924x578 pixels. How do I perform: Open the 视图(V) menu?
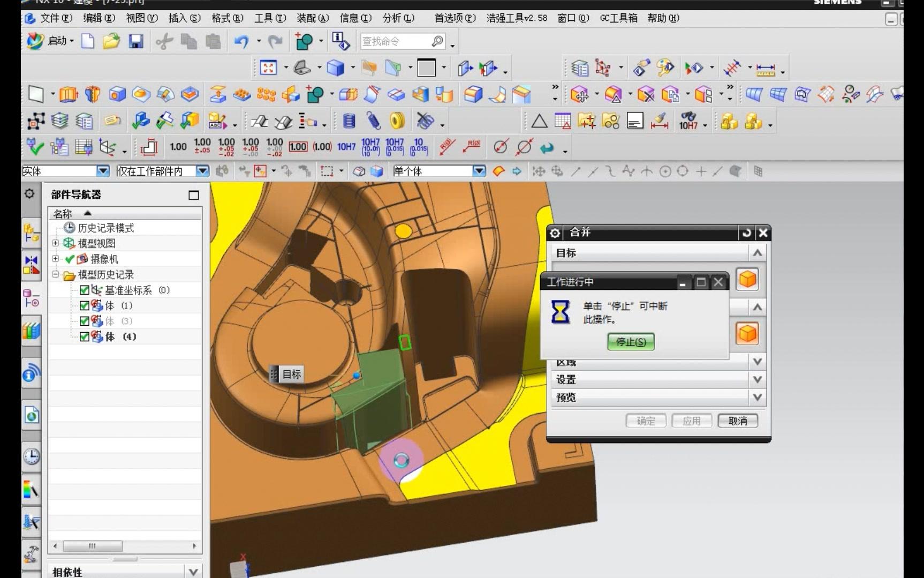tap(142, 18)
